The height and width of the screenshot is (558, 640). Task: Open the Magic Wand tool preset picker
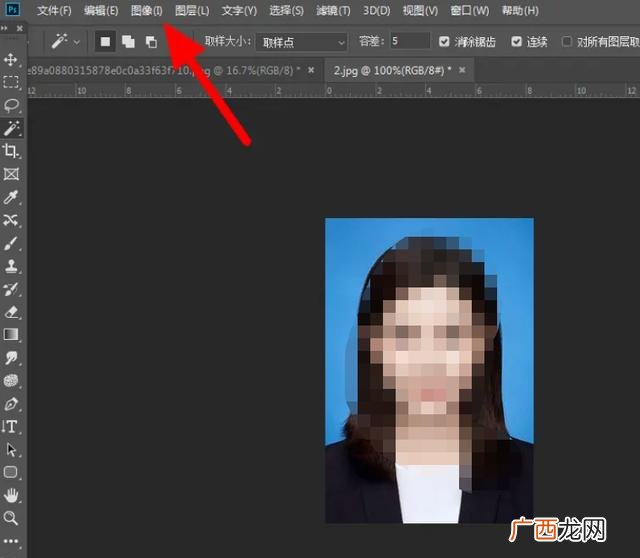coord(65,41)
